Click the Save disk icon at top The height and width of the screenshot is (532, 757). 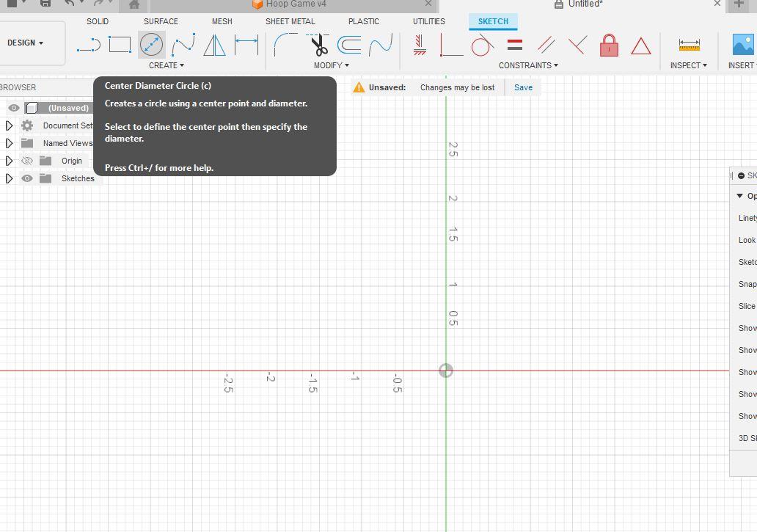click(45, 4)
